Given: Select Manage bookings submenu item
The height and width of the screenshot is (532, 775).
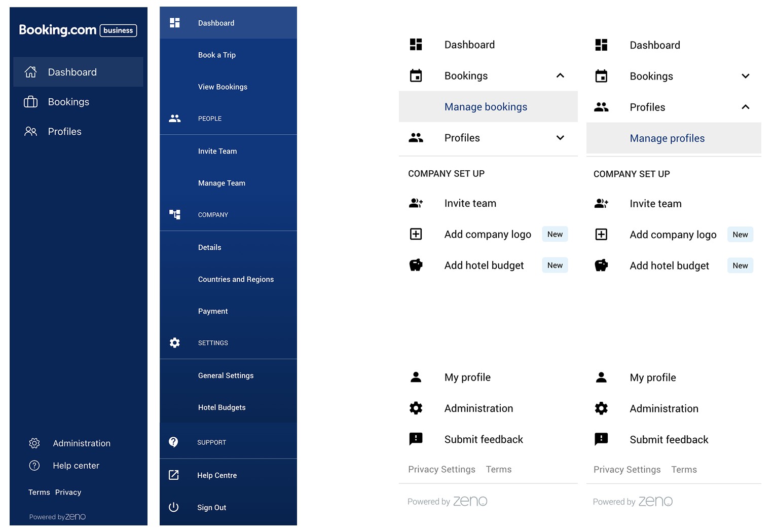Looking at the screenshot, I should click(488, 106).
